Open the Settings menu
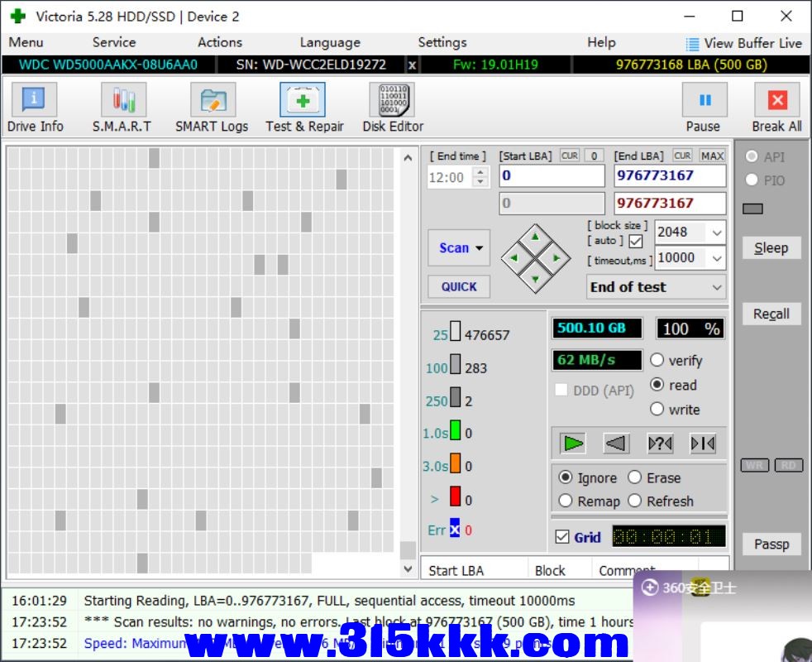Screen dimensions: 812x662 click(x=442, y=42)
